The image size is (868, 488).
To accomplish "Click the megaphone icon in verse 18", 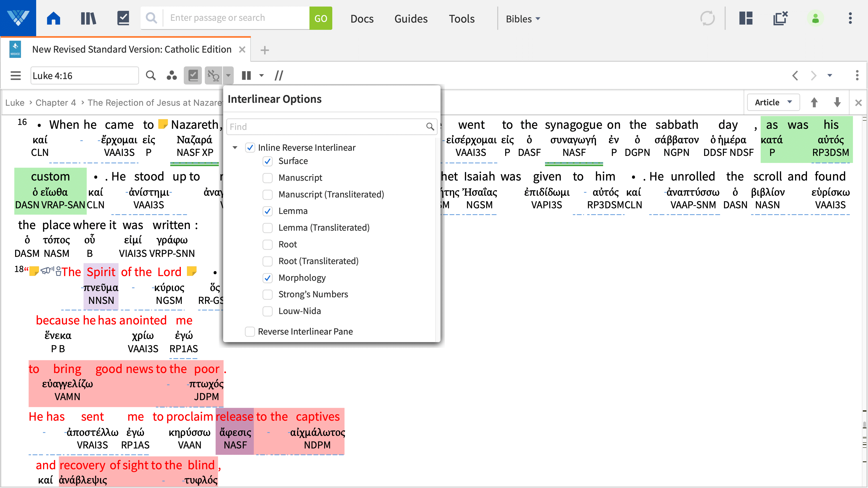I will point(47,270).
